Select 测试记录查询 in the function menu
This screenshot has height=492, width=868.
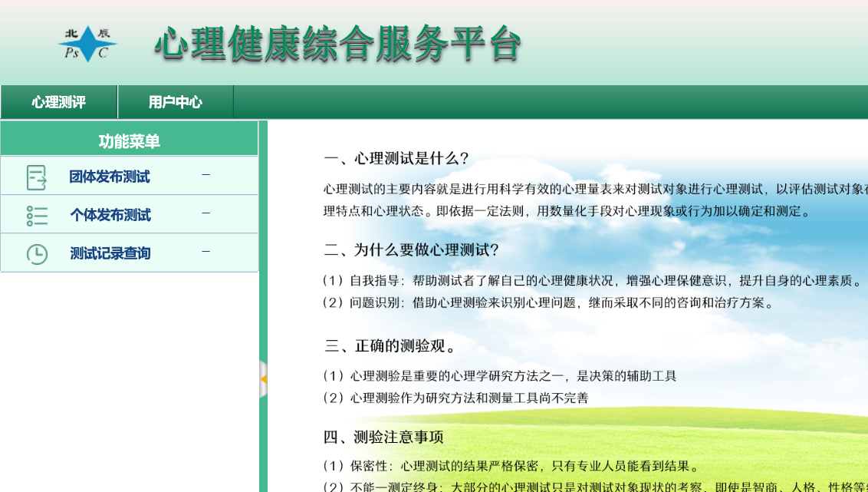click(x=110, y=253)
